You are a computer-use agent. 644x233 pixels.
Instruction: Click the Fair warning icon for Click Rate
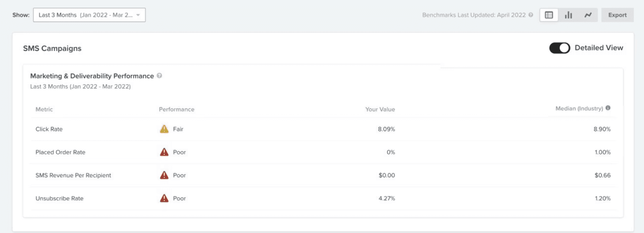164,129
